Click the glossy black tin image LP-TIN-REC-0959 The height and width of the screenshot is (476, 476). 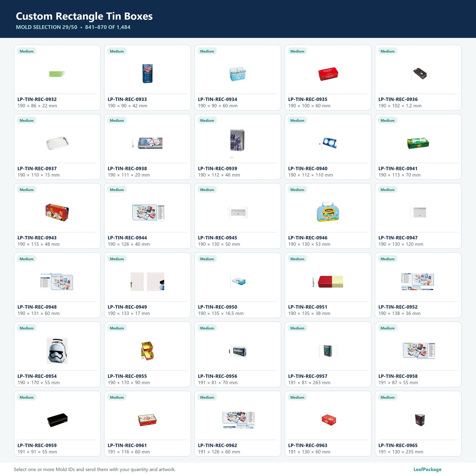pos(57,420)
